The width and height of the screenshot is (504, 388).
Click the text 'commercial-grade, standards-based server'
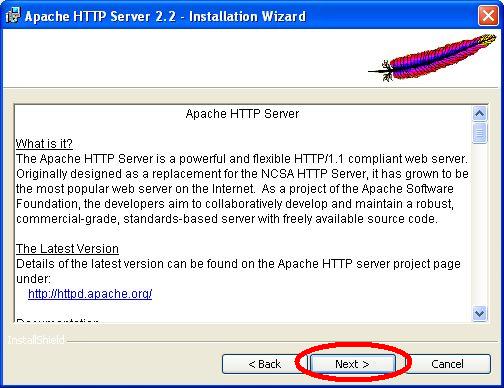click(135, 219)
